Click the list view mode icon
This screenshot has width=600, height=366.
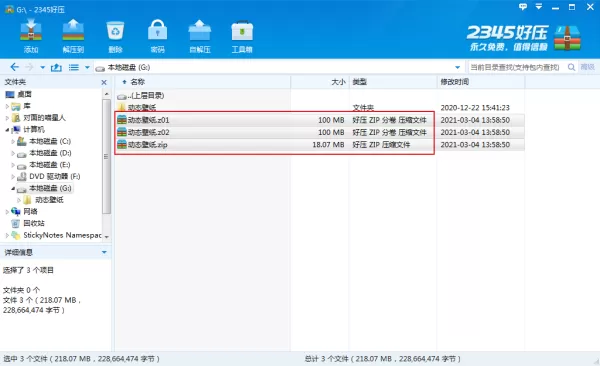73,67
